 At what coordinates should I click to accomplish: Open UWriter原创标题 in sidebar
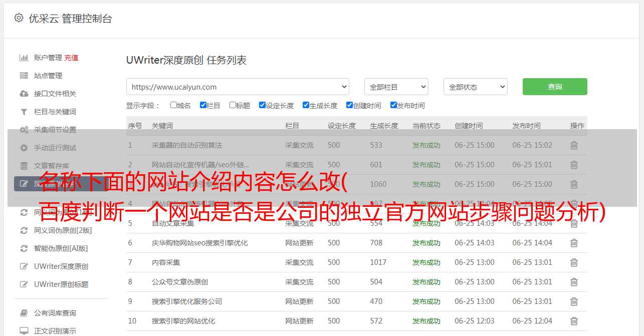(61, 284)
